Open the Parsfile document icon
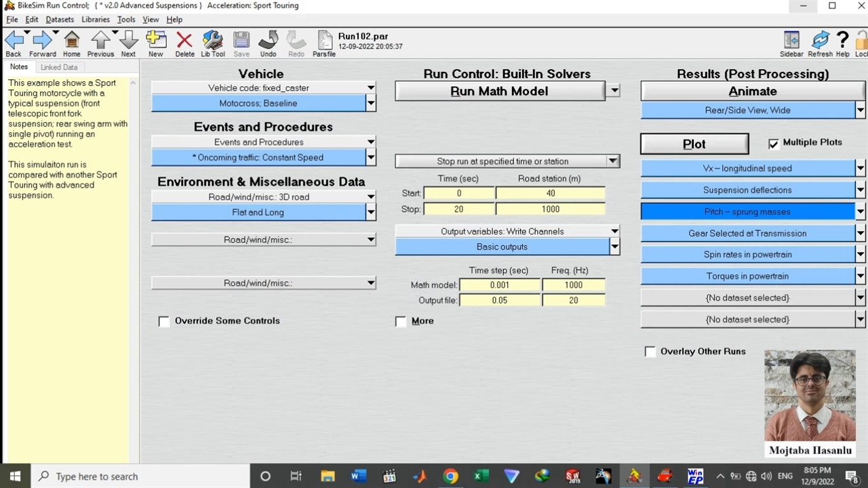This screenshot has width=868, height=488. [x=324, y=41]
